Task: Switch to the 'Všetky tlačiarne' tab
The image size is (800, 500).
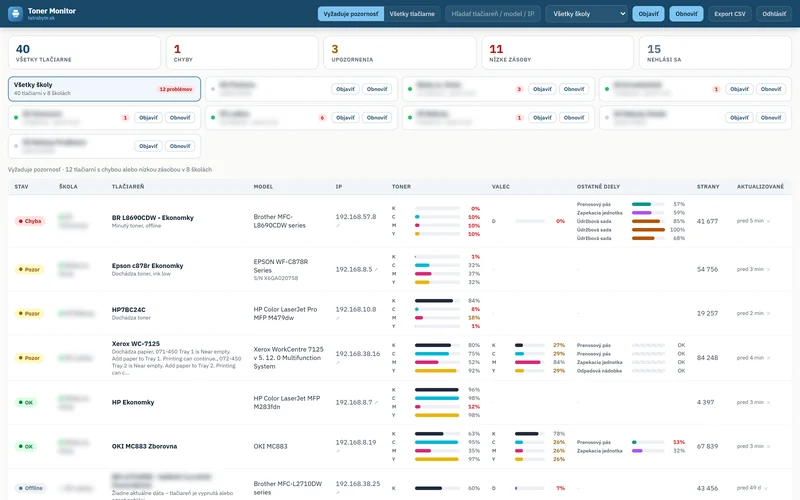Action: 412,14
